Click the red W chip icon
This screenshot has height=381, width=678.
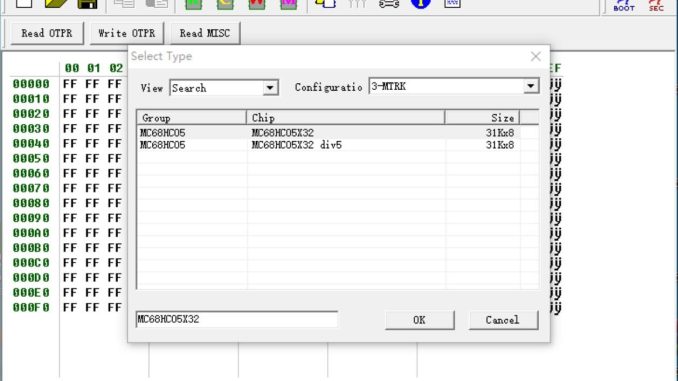click(256, 4)
